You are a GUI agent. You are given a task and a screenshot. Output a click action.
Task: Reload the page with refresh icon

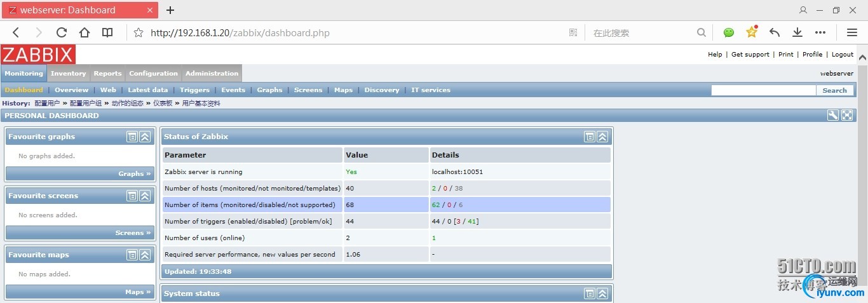[62, 32]
